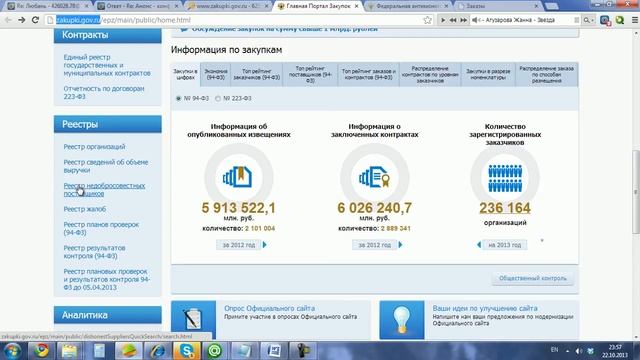Switch to the 'Закупки в цифрах' tab

tap(186, 74)
